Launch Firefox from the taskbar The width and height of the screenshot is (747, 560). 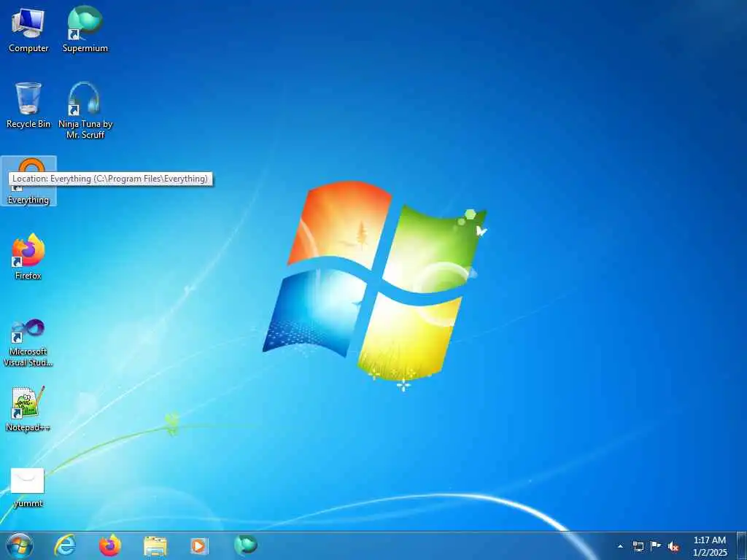click(x=110, y=545)
